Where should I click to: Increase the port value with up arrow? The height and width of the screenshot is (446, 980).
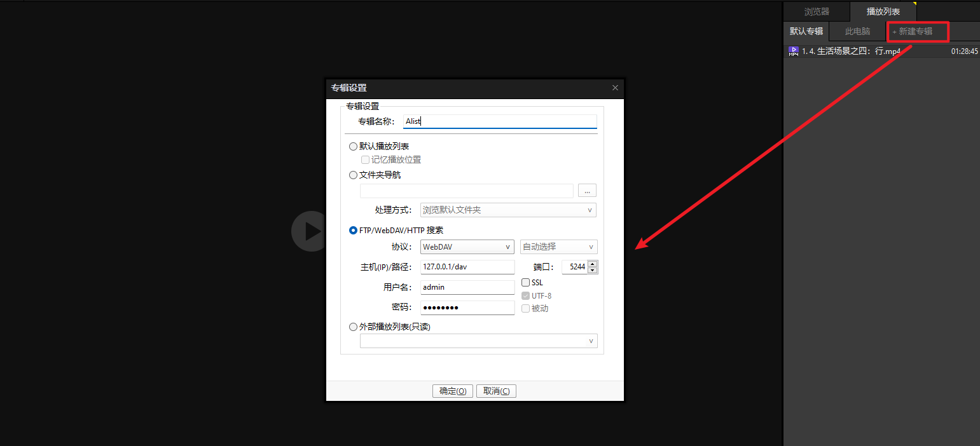coord(592,264)
